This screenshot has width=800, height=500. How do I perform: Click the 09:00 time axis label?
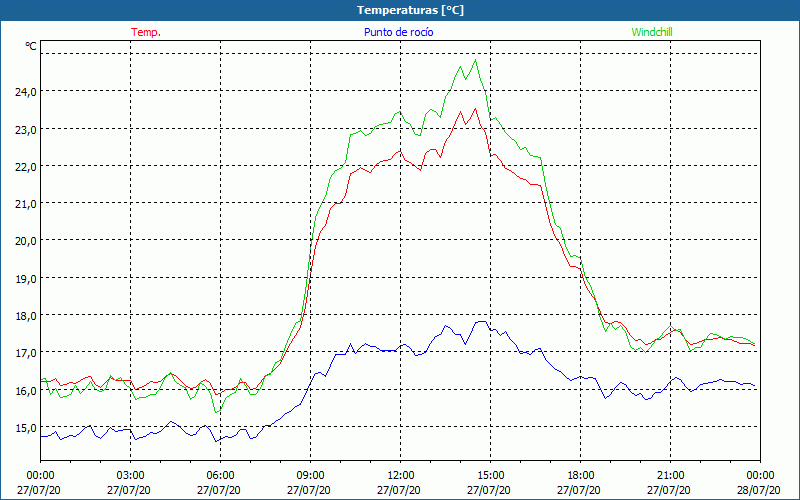click(310, 476)
